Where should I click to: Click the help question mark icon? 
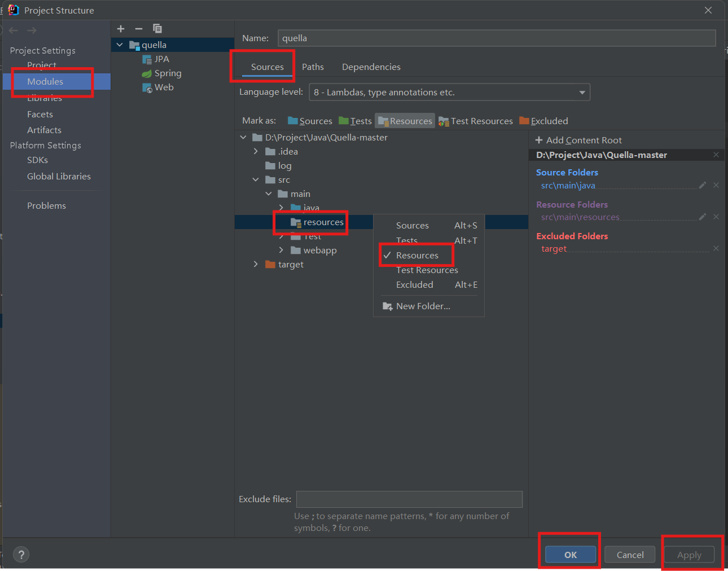(x=21, y=554)
